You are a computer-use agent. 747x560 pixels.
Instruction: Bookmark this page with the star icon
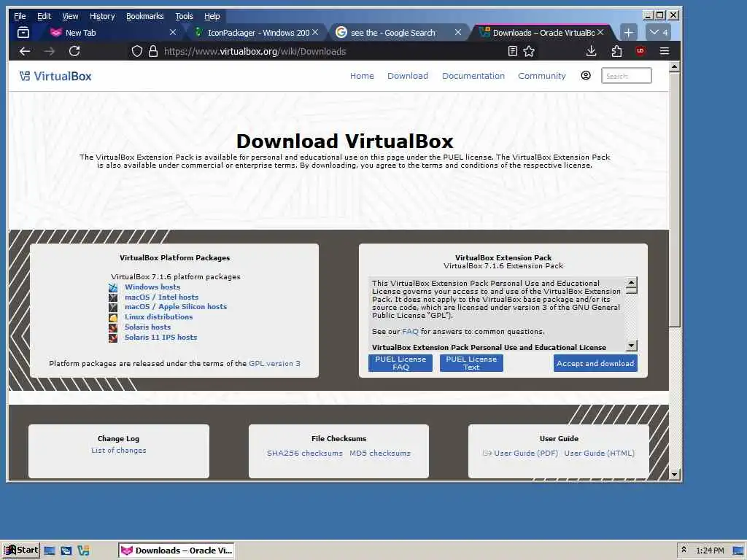(x=529, y=52)
